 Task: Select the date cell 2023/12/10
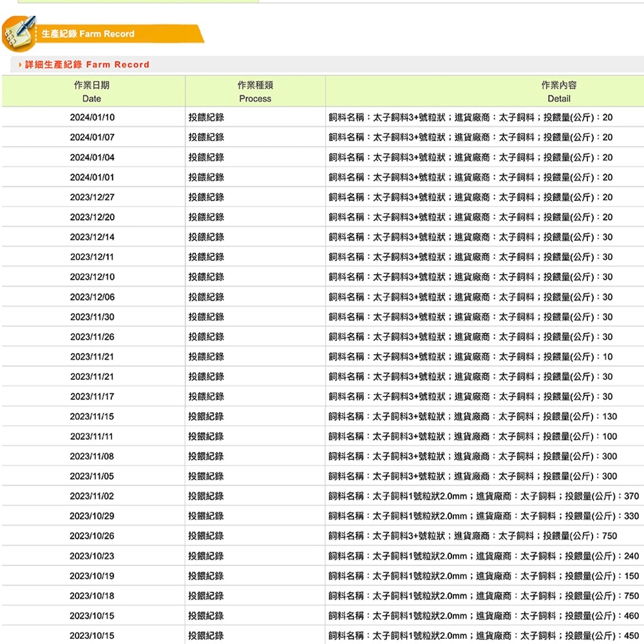(x=92, y=277)
